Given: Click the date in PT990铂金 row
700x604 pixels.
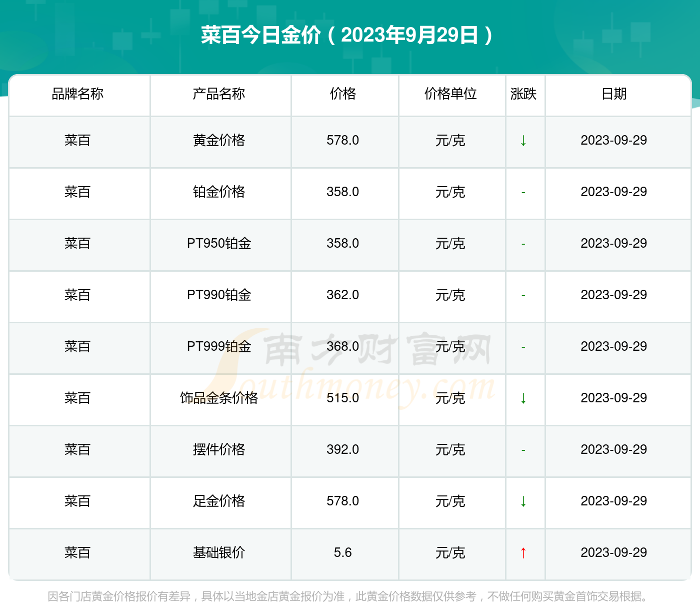Looking at the screenshot, I should pyautogui.click(x=614, y=295).
